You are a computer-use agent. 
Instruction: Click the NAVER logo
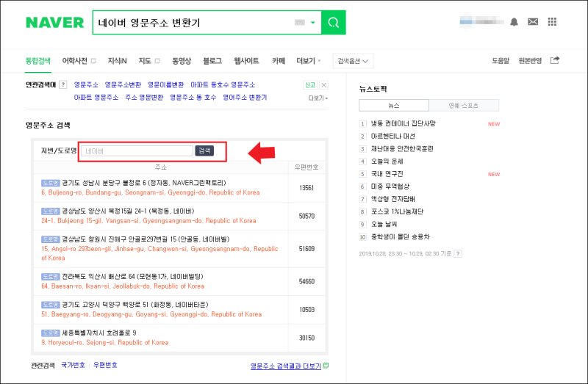(54, 23)
